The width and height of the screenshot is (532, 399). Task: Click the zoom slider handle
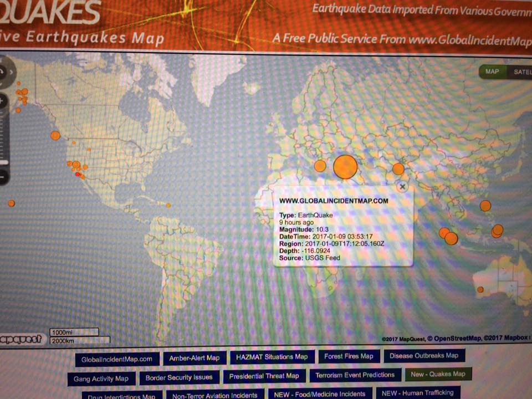[x=3, y=162]
